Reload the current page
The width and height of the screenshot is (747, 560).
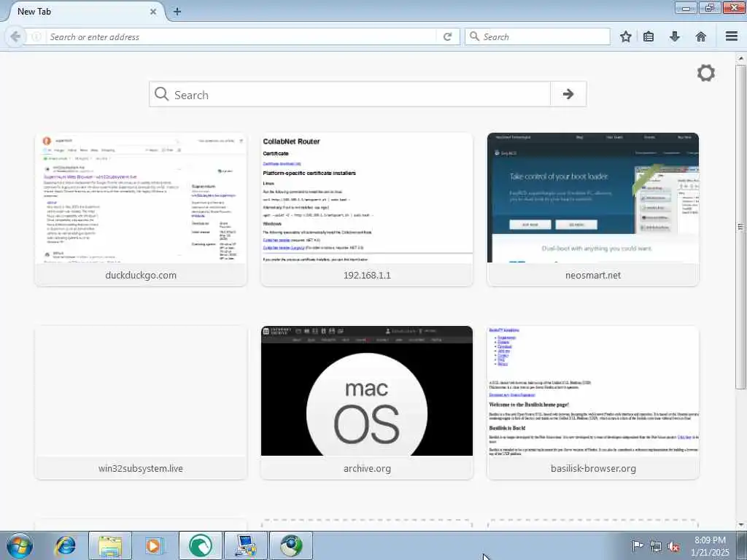coord(447,36)
